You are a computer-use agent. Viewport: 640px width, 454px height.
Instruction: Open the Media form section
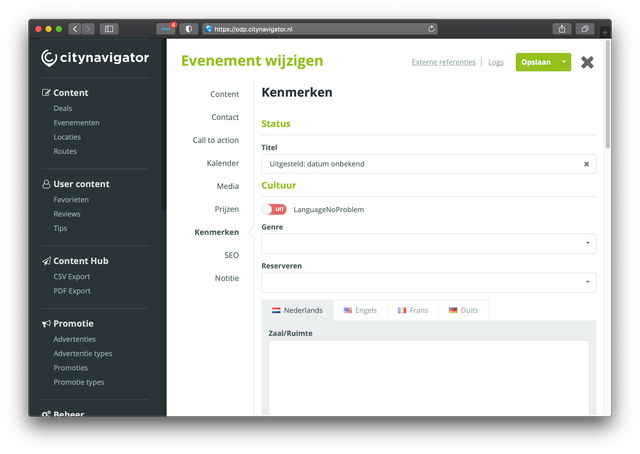coord(228,186)
